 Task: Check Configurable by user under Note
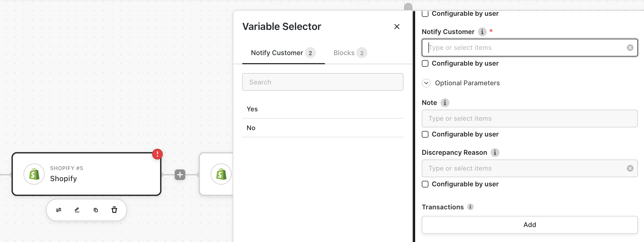[425, 134]
